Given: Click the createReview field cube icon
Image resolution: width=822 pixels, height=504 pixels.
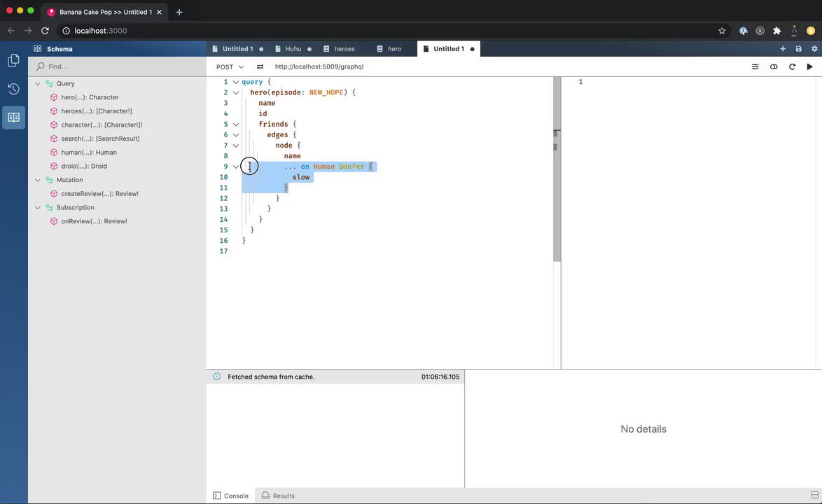Looking at the screenshot, I should coord(53,194).
